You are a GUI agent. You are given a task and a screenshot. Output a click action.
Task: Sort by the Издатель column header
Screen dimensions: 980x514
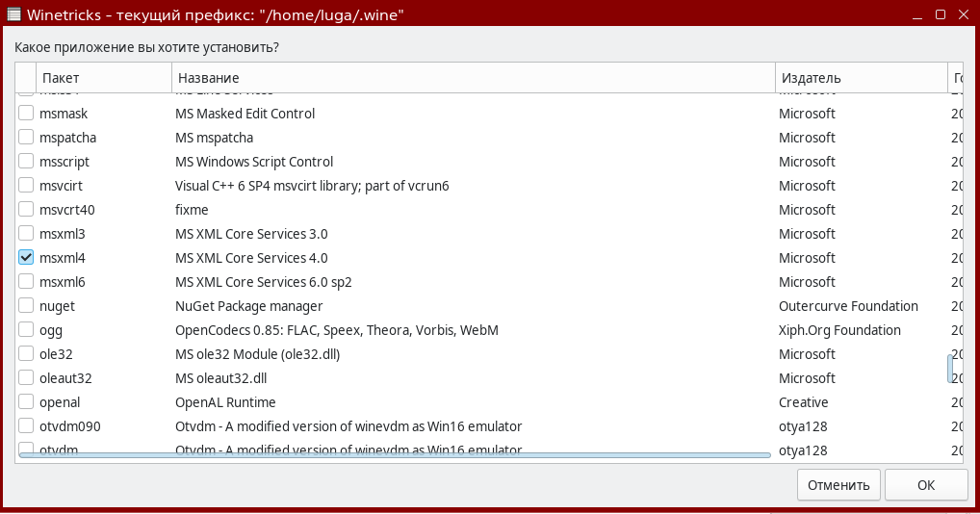pos(862,78)
